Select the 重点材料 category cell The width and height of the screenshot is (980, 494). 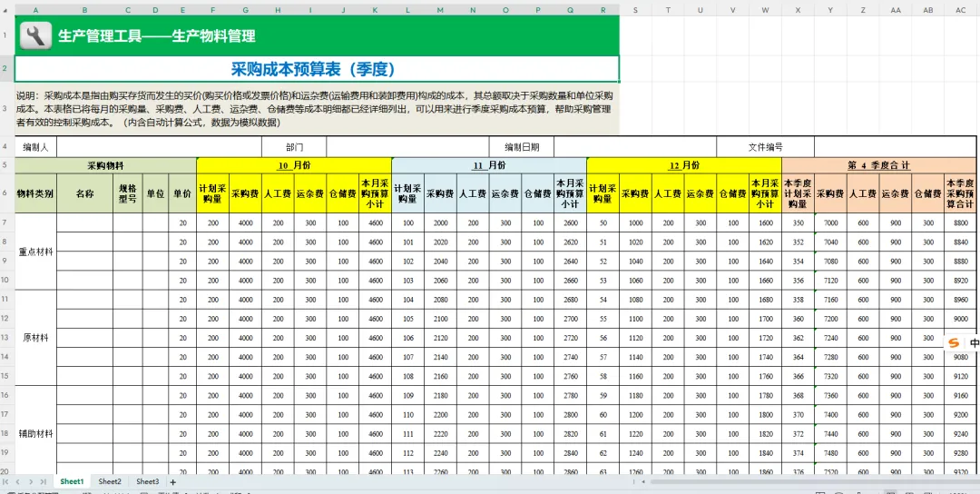coord(35,252)
